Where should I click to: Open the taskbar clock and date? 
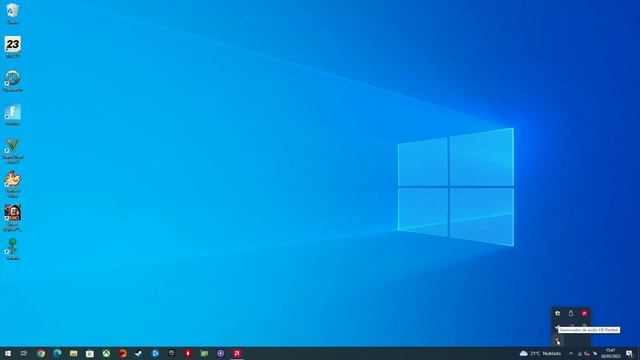coord(611,353)
